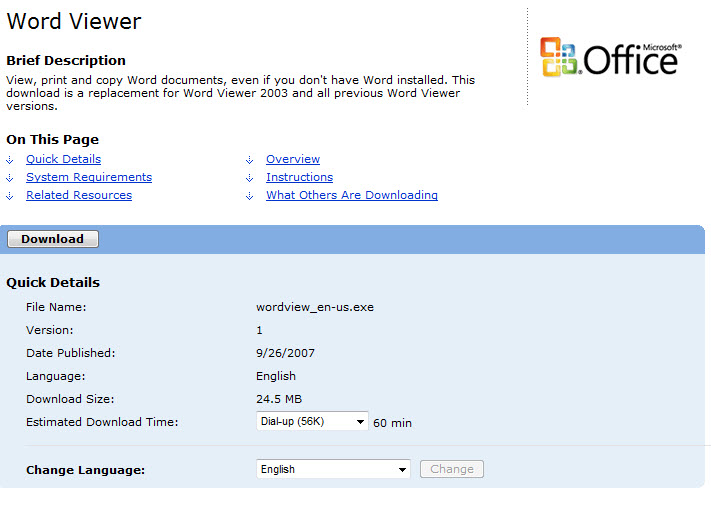
Task: Visit the What Others Are Downloading link
Action: coord(352,195)
